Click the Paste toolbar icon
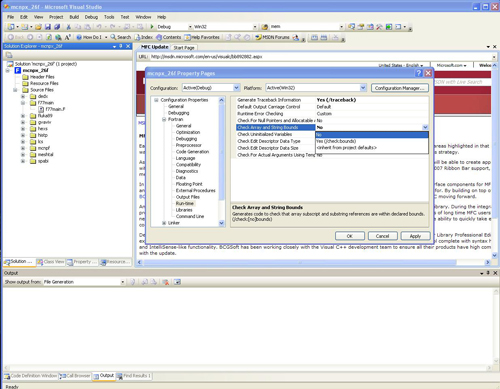 pyautogui.click(x=87, y=27)
